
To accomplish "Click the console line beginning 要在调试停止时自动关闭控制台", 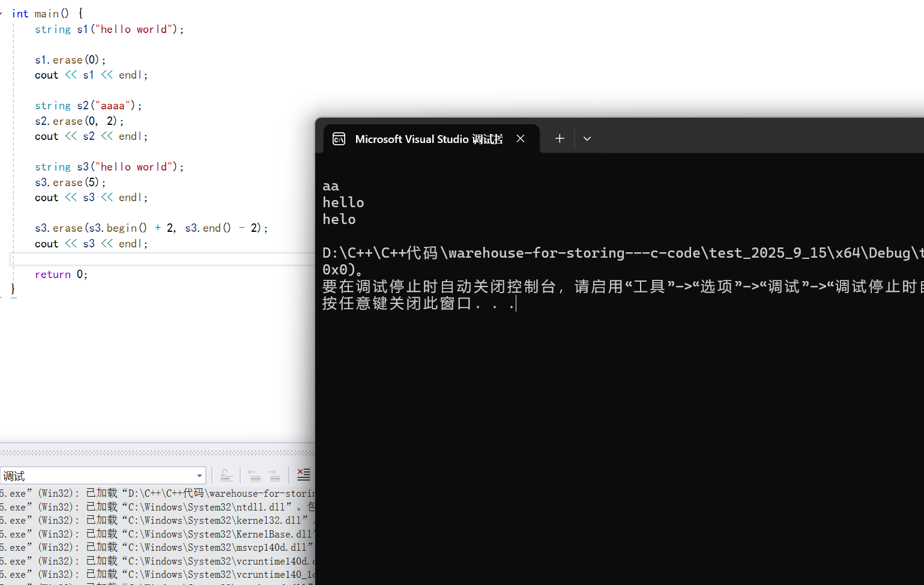I will point(623,286).
